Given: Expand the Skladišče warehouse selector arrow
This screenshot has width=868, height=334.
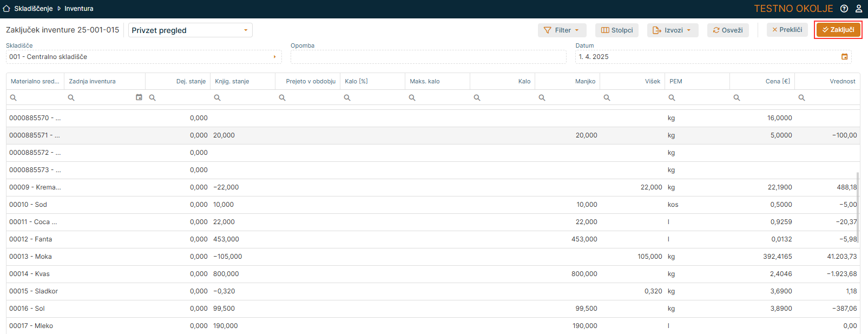Looking at the screenshot, I should [275, 57].
